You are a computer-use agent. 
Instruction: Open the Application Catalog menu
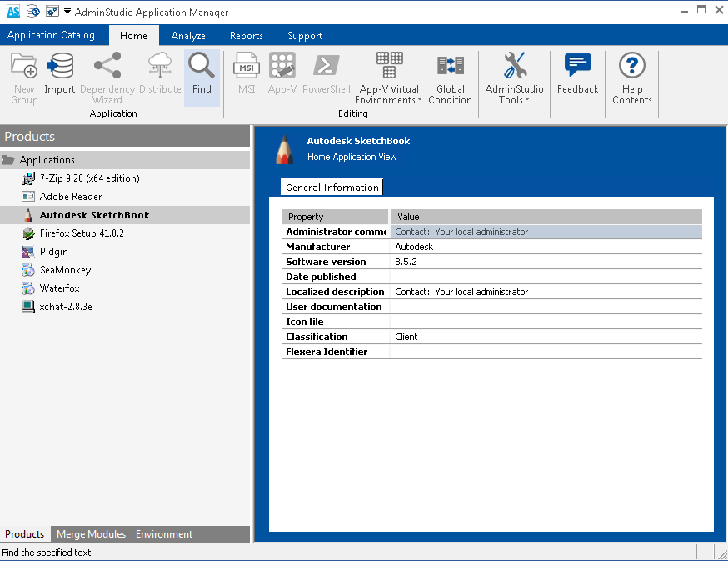click(x=51, y=35)
